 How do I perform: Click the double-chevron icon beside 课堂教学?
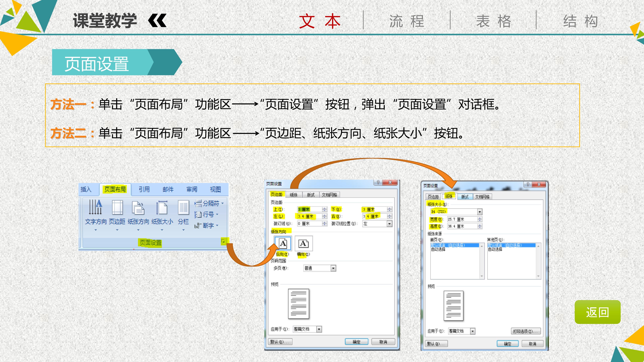[157, 20]
